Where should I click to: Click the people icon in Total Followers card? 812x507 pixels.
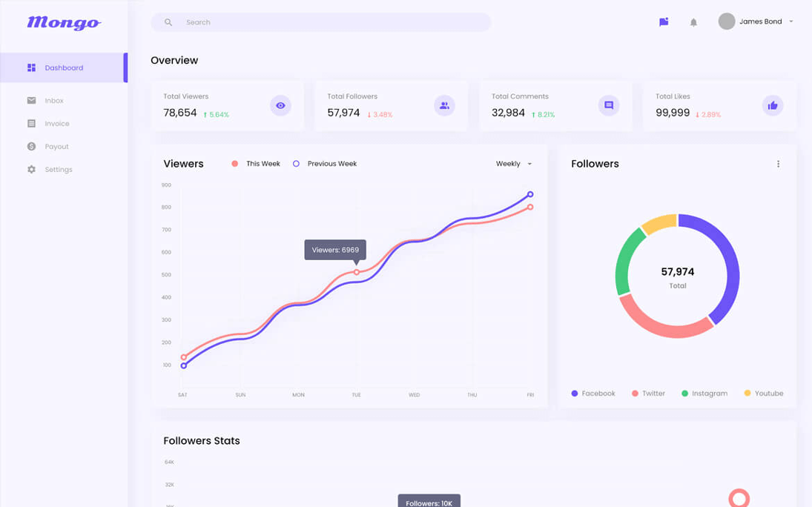[444, 106]
